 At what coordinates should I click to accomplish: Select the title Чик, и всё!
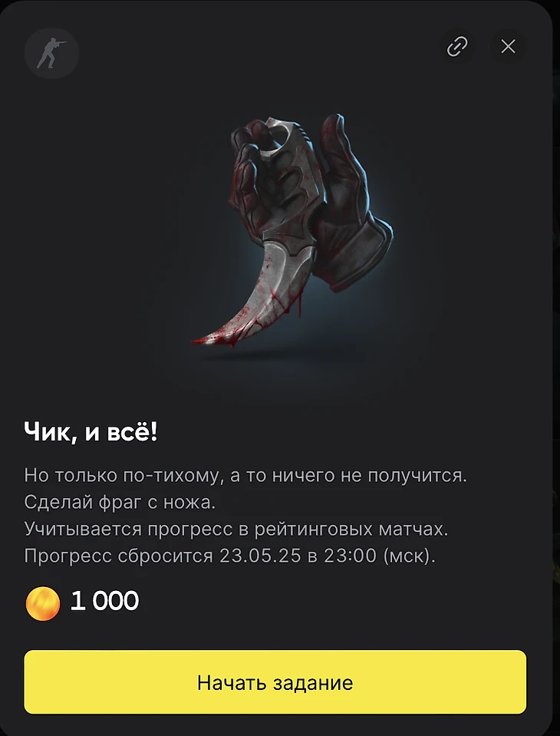(91, 432)
